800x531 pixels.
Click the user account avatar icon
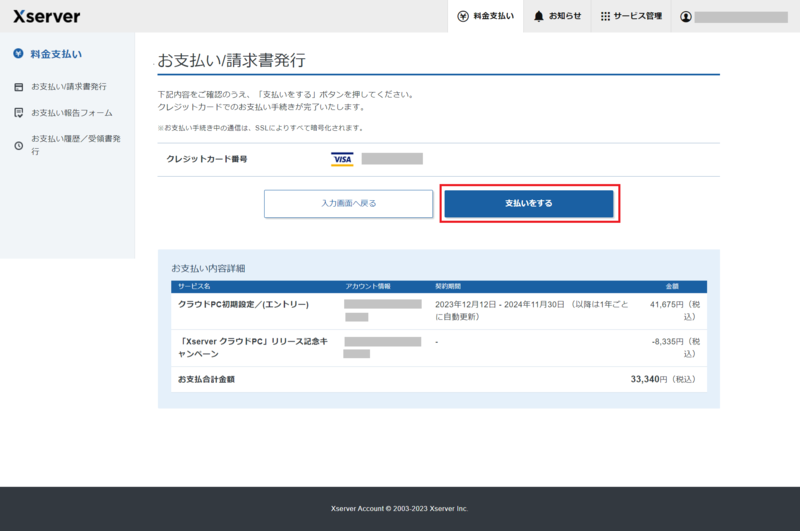pos(686,16)
